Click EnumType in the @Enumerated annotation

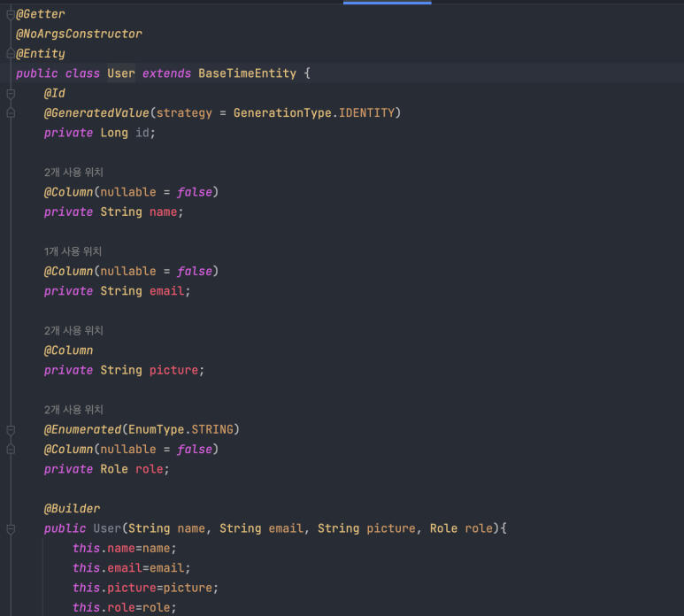coord(156,430)
